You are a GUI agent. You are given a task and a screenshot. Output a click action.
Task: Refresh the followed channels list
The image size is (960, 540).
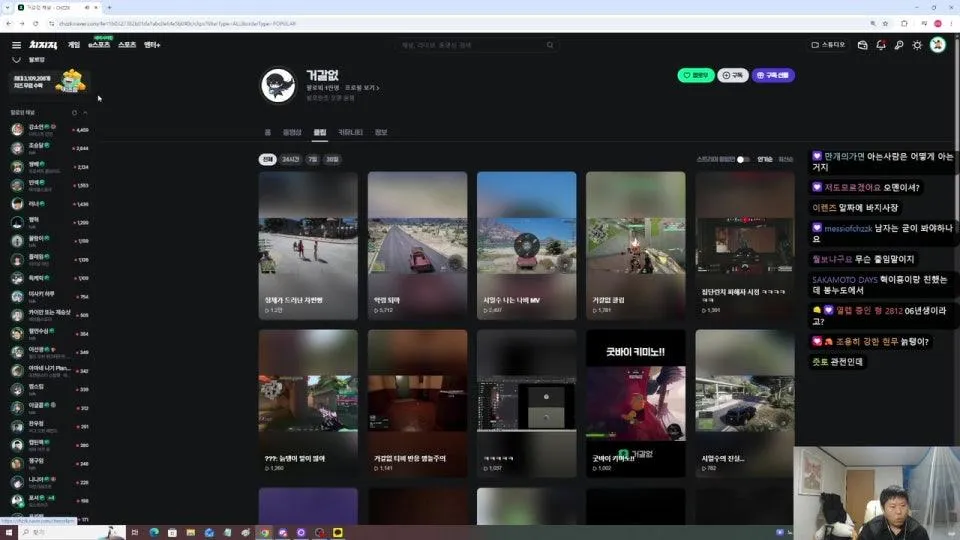click(x=74, y=113)
